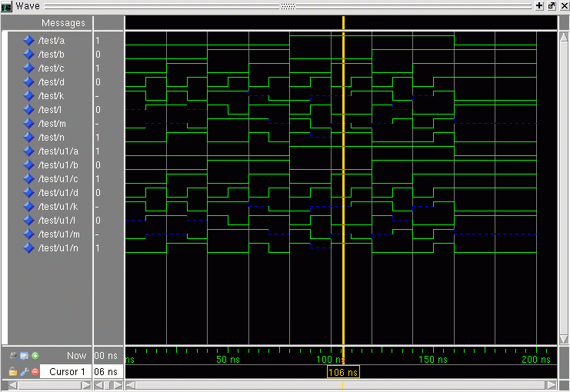Click the waveform horizontal scrollbar thumb
The width and height of the screenshot is (570, 392).
coord(340,385)
